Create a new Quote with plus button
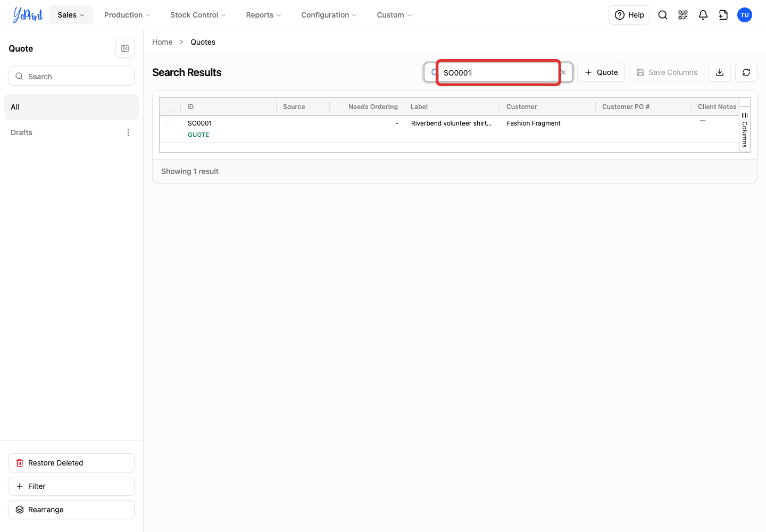Screen dimensions: 766x532 (601, 72)
